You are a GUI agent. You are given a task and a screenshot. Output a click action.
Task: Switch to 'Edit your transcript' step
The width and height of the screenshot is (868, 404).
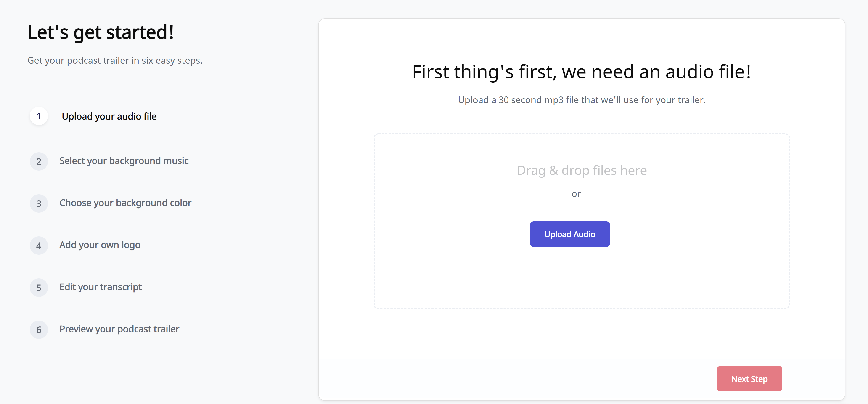point(101,287)
